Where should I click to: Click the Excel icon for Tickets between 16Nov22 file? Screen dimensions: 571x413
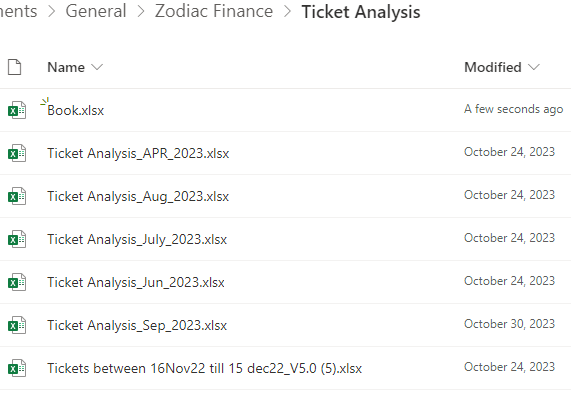17,368
